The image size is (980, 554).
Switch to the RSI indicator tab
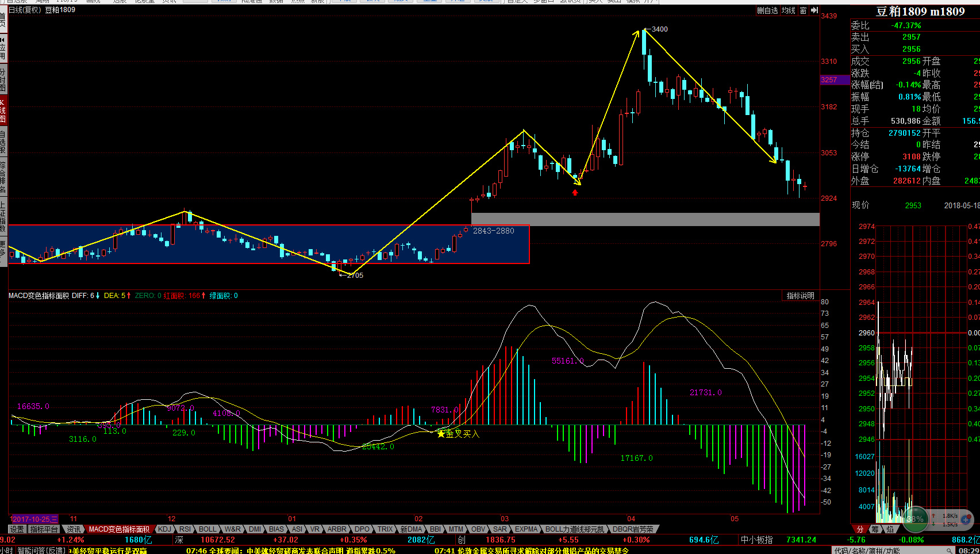[x=185, y=529]
